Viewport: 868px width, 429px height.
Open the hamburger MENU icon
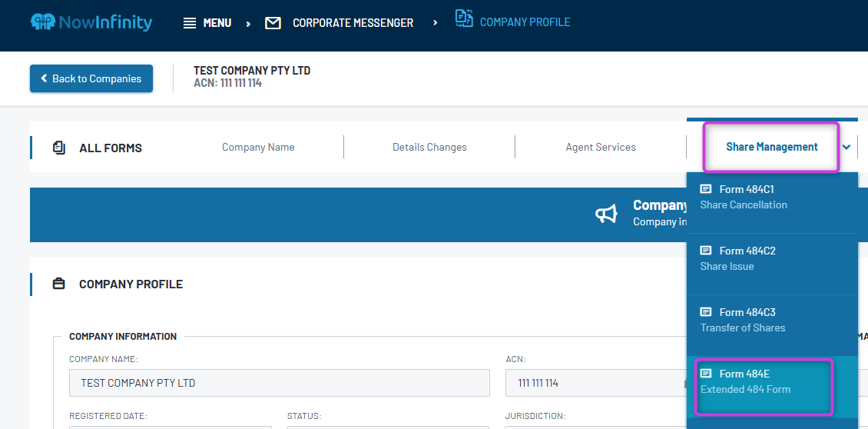pos(189,23)
